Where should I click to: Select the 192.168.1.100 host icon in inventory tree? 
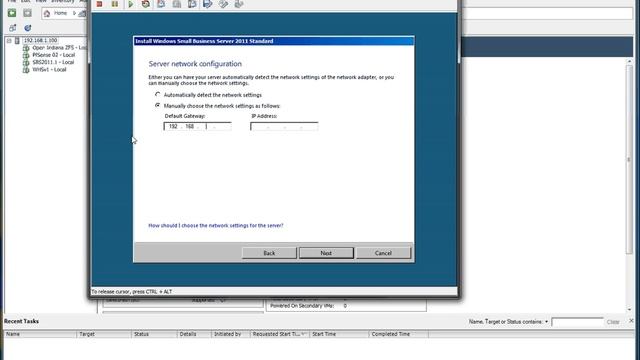(x=17, y=40)
